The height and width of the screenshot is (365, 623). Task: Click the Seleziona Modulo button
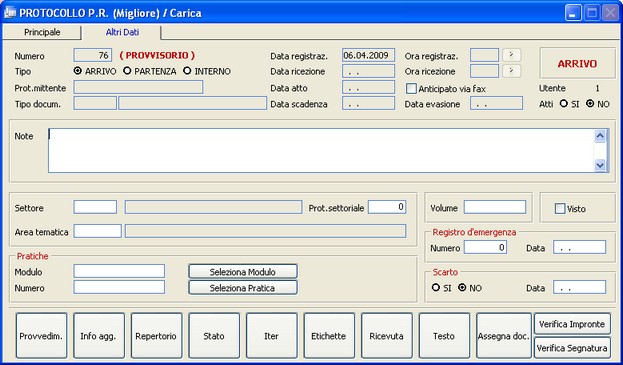click(243, 272)
